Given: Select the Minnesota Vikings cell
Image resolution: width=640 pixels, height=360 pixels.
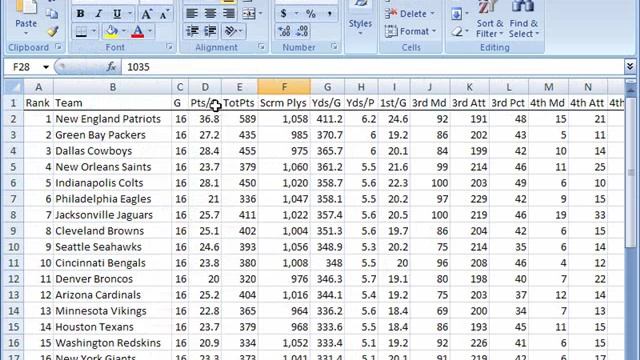Looking at the screenshot, I should coord(113,311).
